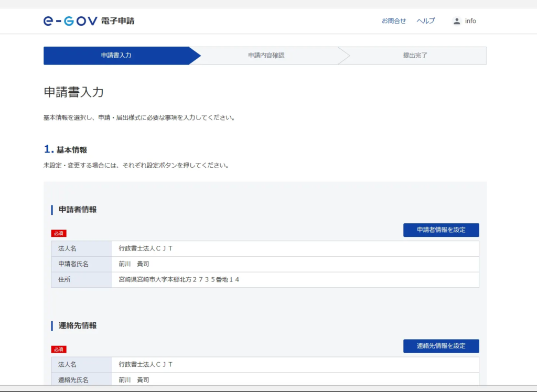Click the e-Gov logo

point(70,21)
